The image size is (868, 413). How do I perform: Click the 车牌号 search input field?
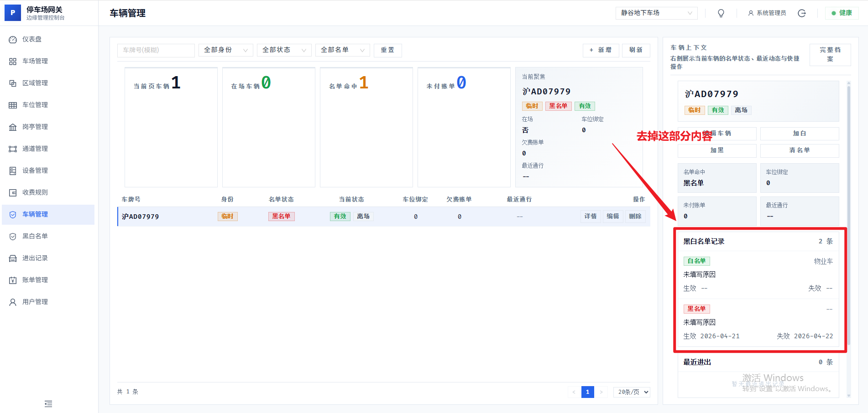(156, 50)
